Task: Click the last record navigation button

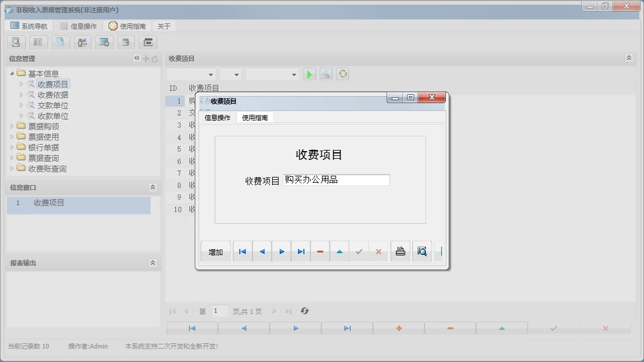Action: point(301,251)
